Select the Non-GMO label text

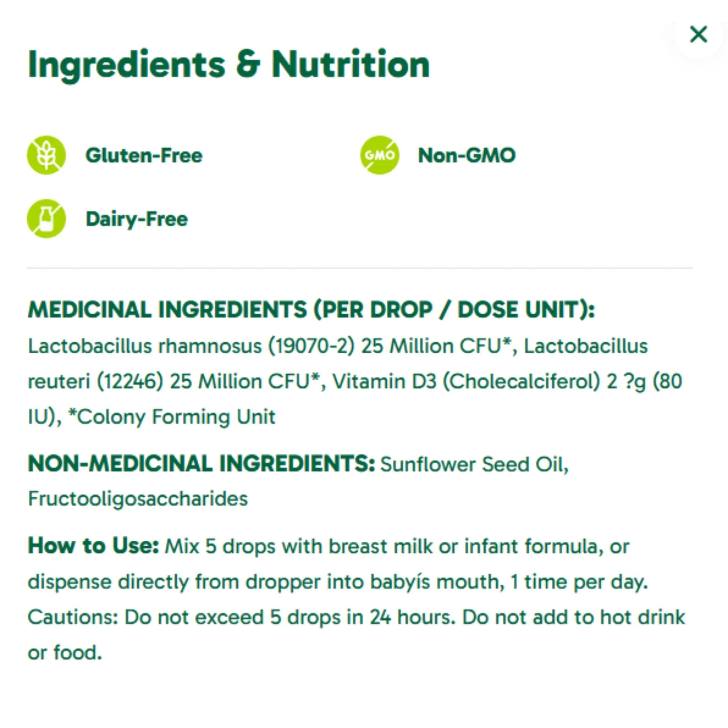pos(467,155)
